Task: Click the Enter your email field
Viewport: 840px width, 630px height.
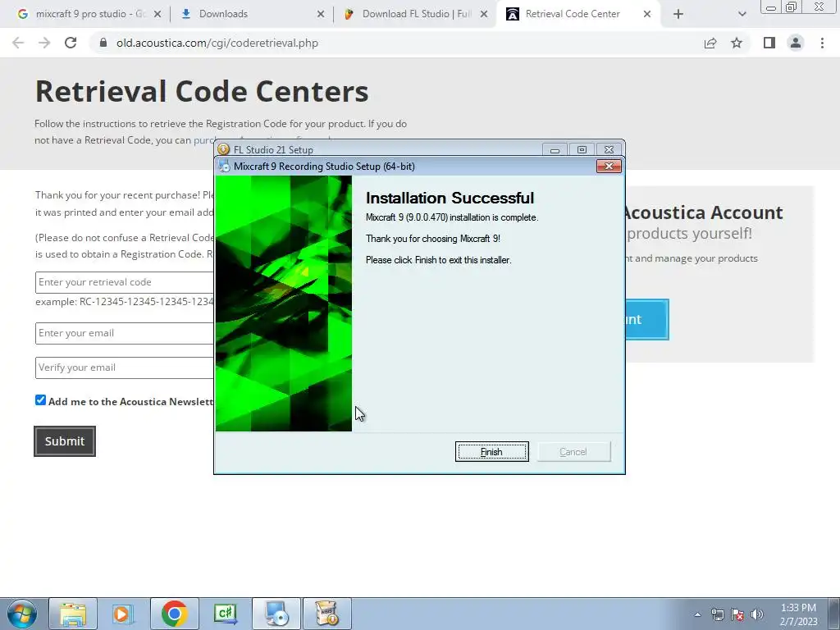Action: click(x=125, y=333)
